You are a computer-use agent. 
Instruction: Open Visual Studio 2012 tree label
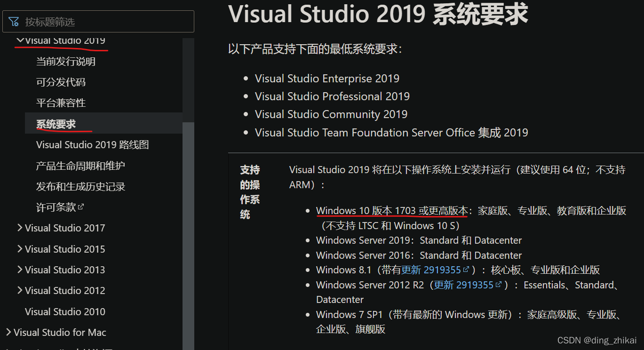click(65, 290)
